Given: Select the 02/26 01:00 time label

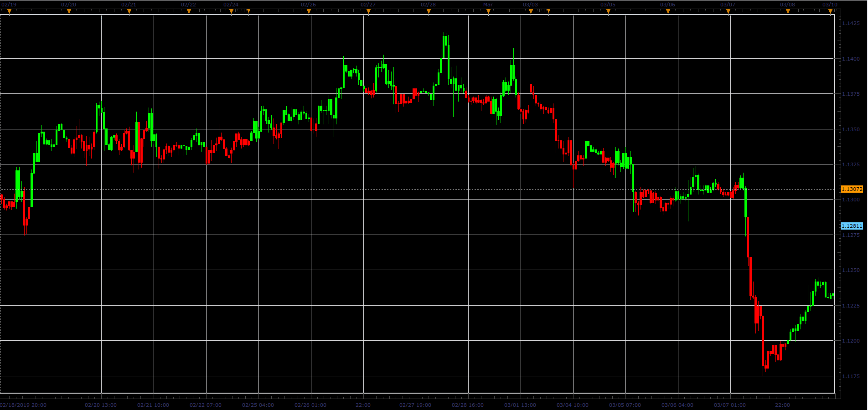Looking at the screenshot, I should [x=310, y=405].
